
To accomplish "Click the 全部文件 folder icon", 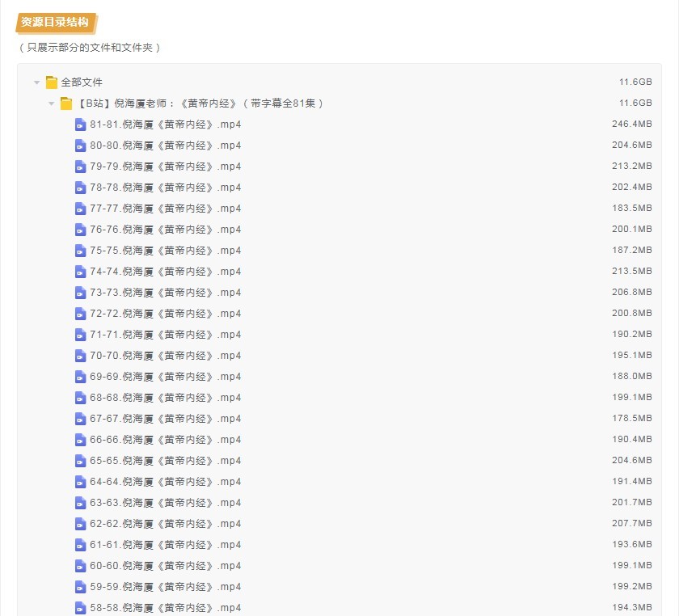I will coord(52,82).
